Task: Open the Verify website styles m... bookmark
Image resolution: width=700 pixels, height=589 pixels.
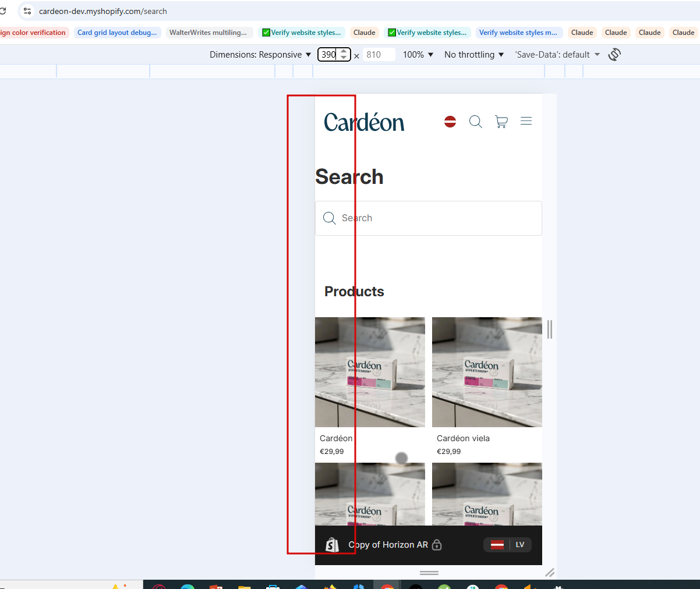Action: tap(518, 33)
